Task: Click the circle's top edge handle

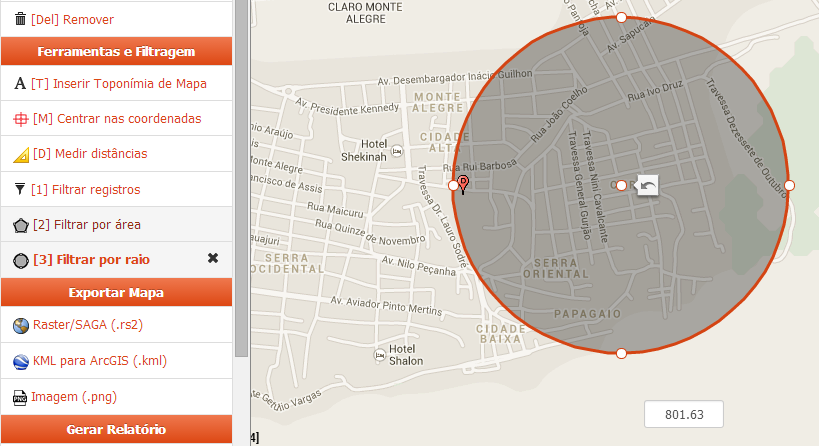Action: (x=621, y=18)
